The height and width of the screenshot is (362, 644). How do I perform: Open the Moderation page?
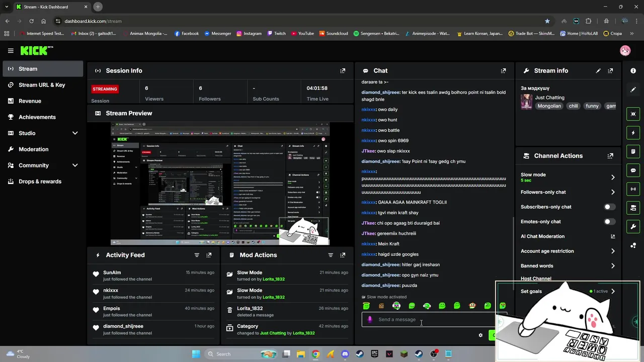coord(43,149)
